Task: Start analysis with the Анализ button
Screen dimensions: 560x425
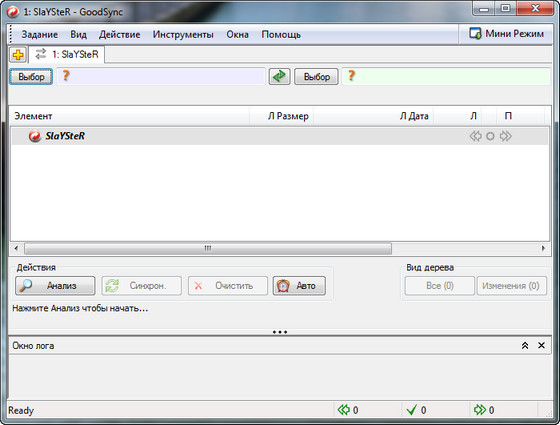Action: 55,286
